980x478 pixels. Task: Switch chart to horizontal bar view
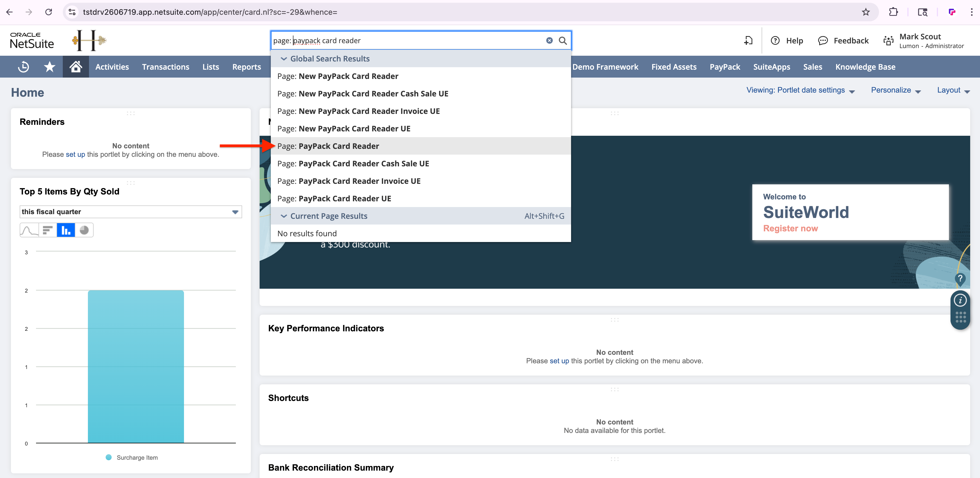[47, 230]
